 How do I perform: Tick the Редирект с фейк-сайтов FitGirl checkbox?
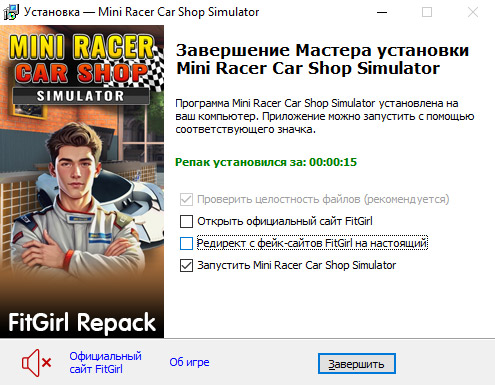[186, 243]
